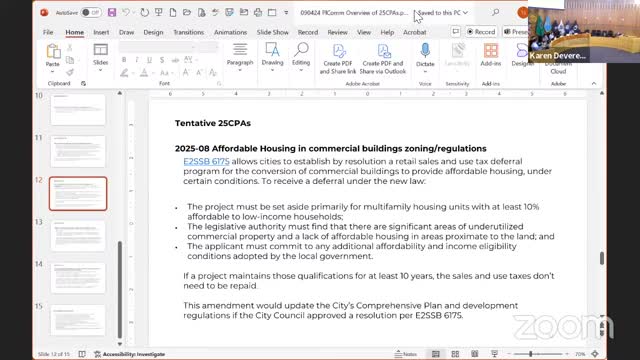Switch to the Transitions tab

point(189,32)
